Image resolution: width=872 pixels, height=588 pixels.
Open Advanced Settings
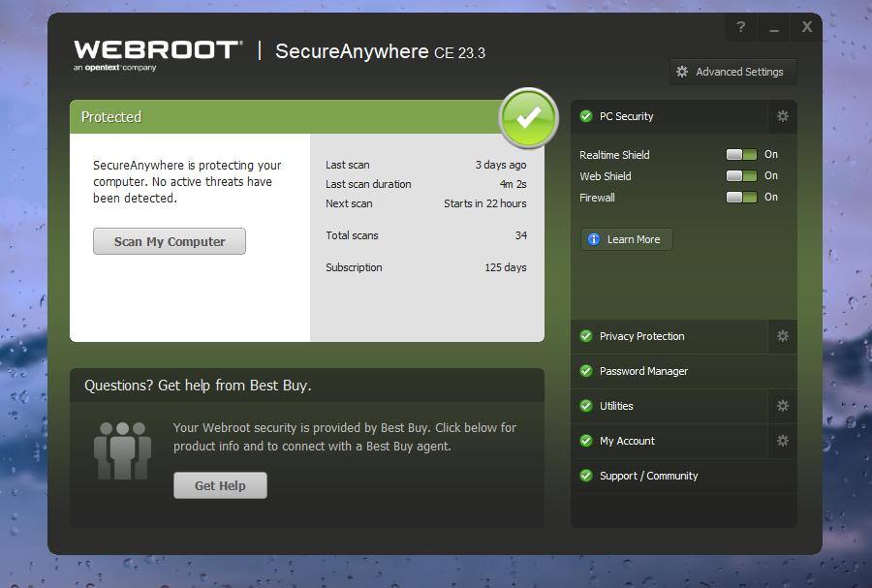pyautogui.click(x=732, y=72)
